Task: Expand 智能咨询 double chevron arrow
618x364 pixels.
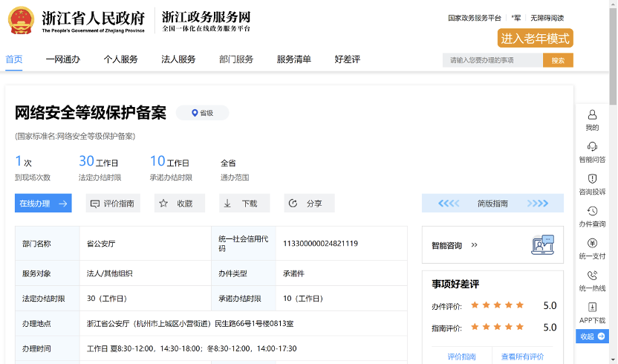Action: tap(474, 245)
